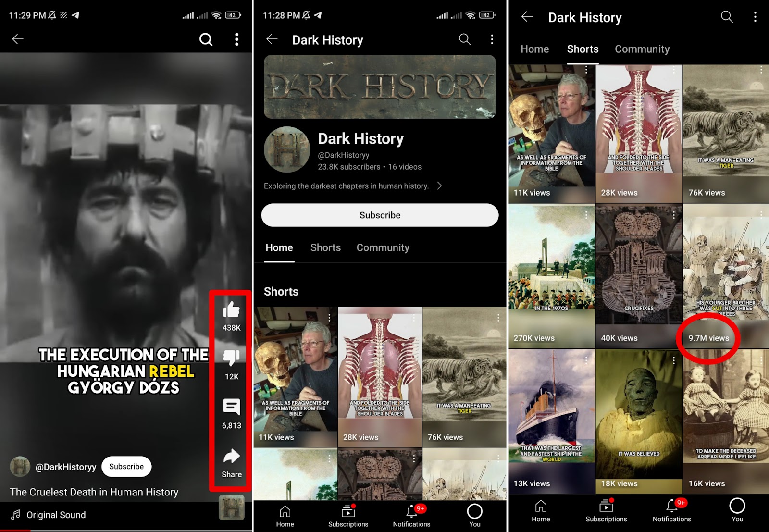Screen dimensions: 769x532
Task: Open options for 270K views short
Action: tap(586, 215)
